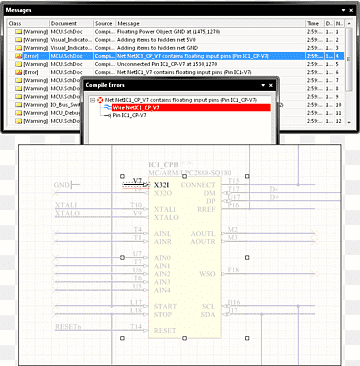Click bottom-middle selection handle of component
The image size is (360, 366).
[x=185, y=338]
